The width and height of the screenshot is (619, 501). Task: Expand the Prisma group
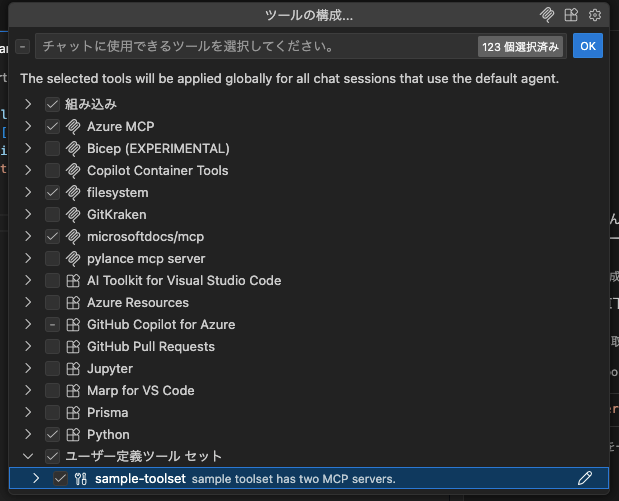click(x=28, y=413)
